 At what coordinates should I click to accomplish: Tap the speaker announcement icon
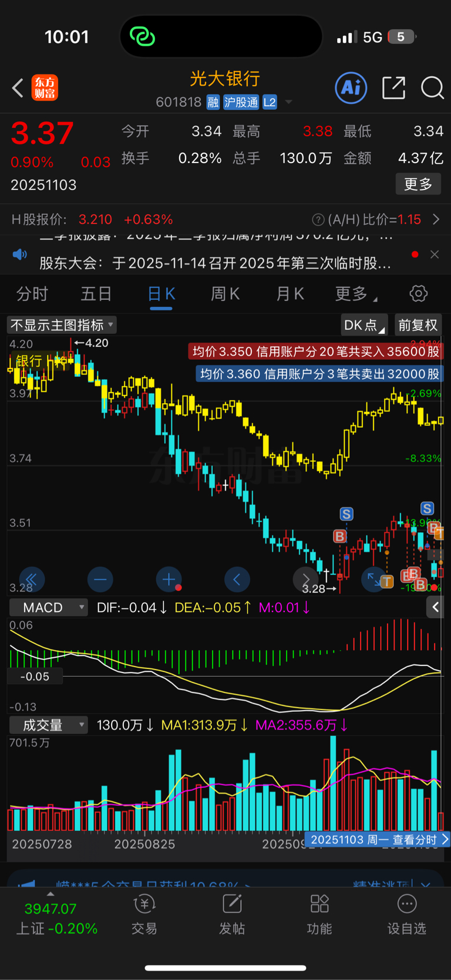(20, 255)
